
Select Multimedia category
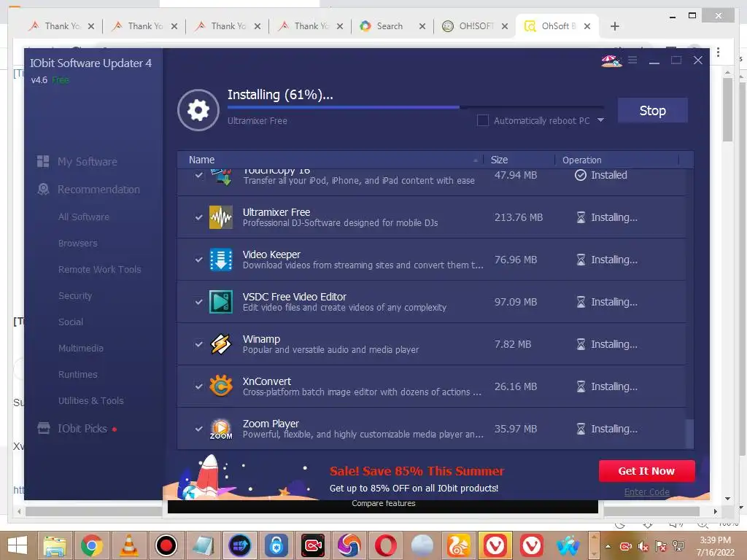click(x=80, y=348)
